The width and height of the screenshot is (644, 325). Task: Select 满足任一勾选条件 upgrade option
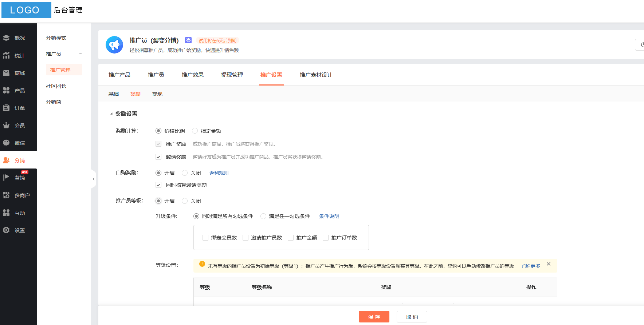coord(263,216)
